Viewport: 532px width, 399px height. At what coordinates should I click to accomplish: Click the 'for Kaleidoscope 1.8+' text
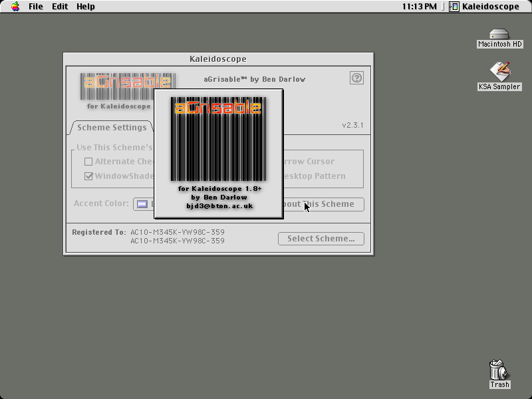(220, 189)
